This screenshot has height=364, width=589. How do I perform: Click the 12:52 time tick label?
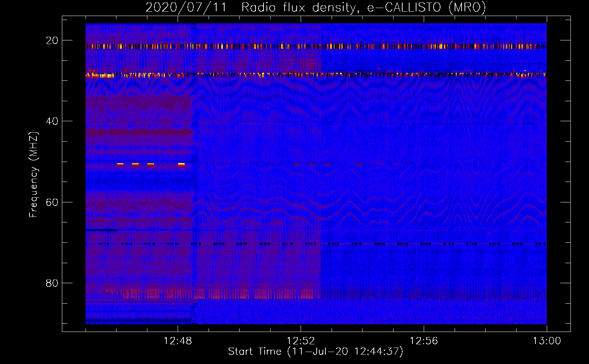pos(301,341)
